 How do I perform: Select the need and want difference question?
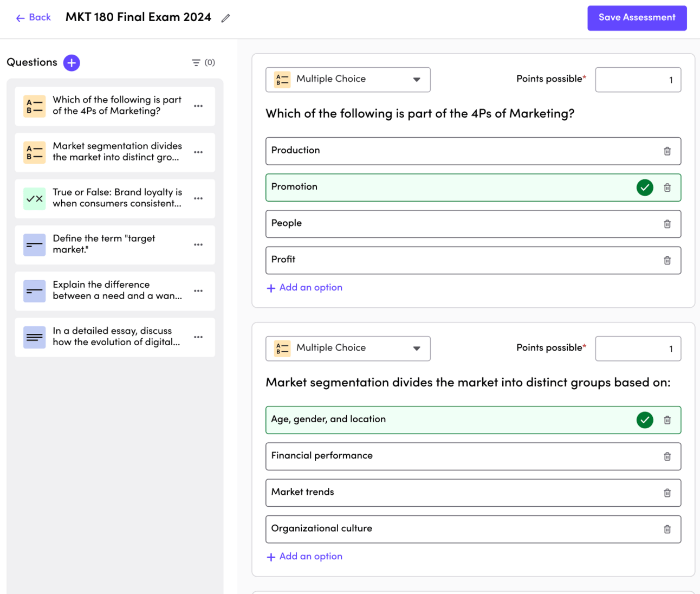(115, 291)
